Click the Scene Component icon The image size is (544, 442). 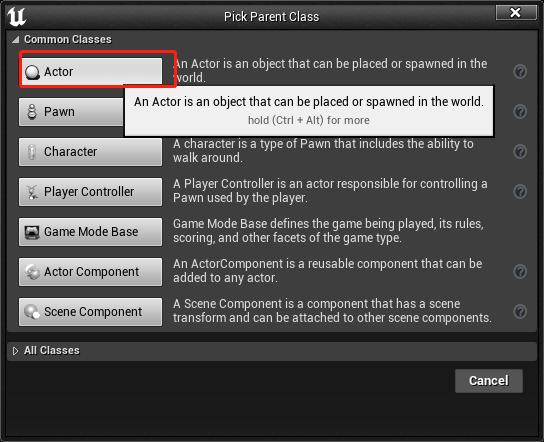click(x=32, y=312)
